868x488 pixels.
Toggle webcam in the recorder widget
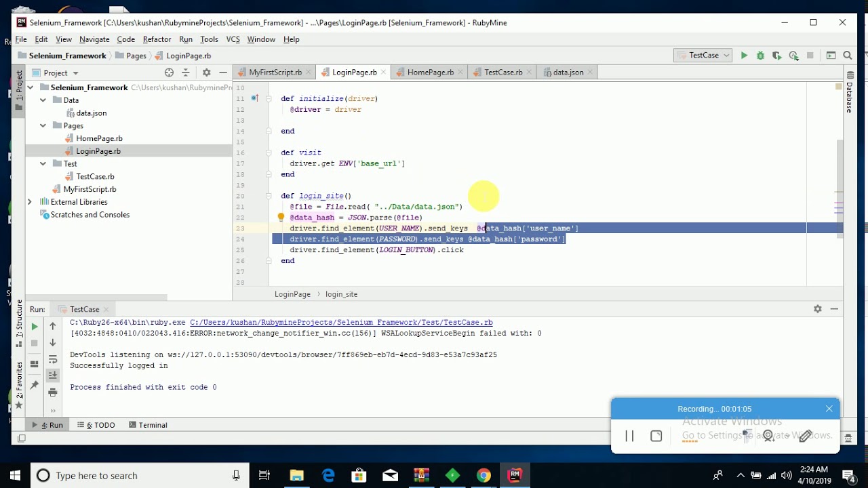[x=768, y=436]
